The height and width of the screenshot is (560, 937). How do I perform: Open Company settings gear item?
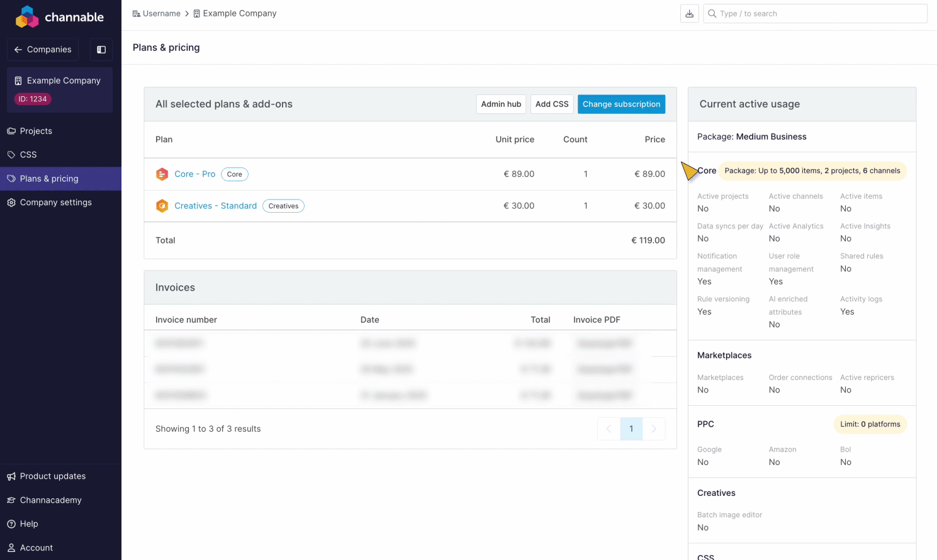click(x=55, y=203)
